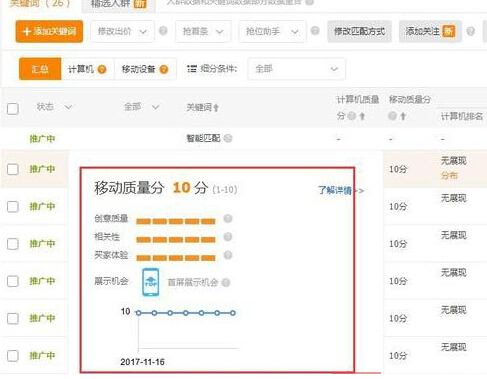Click help icon after 首屏展示机会
This screenshot has width=487, height=379.
[226, 283]
